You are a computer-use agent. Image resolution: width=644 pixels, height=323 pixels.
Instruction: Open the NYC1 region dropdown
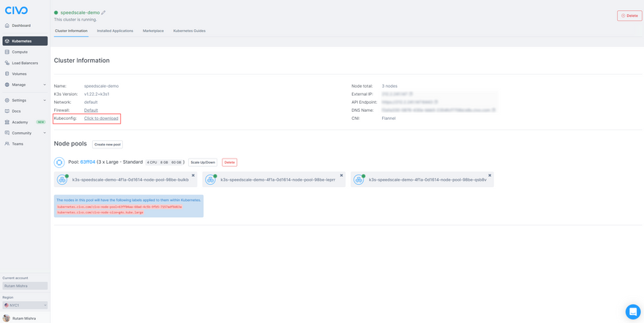(x=25, y=305)
